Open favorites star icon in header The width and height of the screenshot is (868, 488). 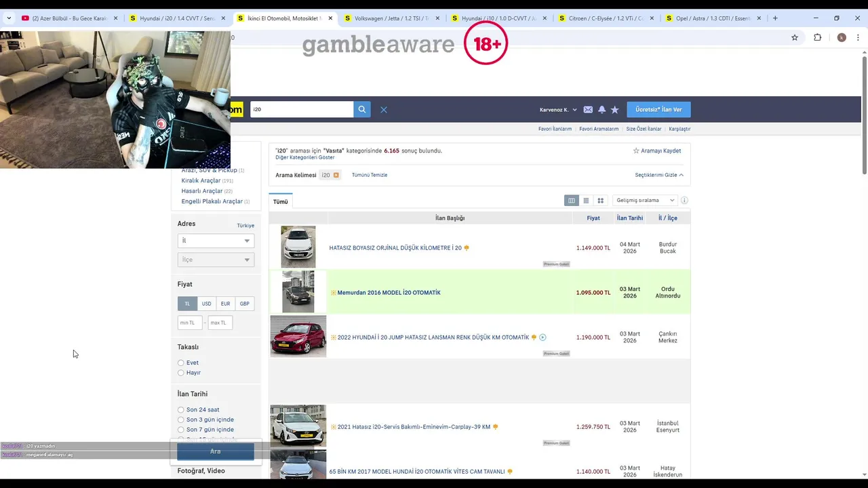[x=614, y=110]
